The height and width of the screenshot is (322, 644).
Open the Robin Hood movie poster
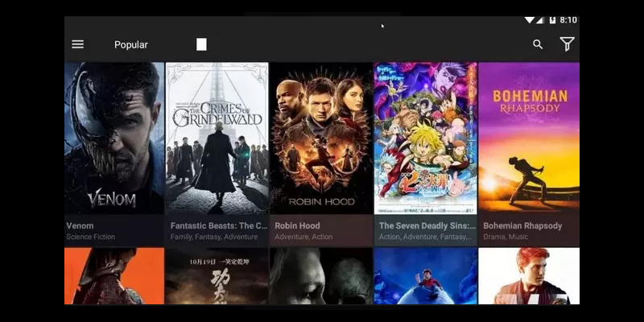pyautogui.click(x=321, y=138)
